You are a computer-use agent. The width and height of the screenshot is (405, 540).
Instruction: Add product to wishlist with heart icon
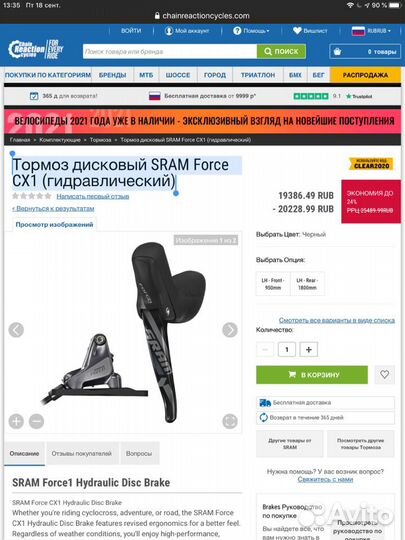pos(384,374)
